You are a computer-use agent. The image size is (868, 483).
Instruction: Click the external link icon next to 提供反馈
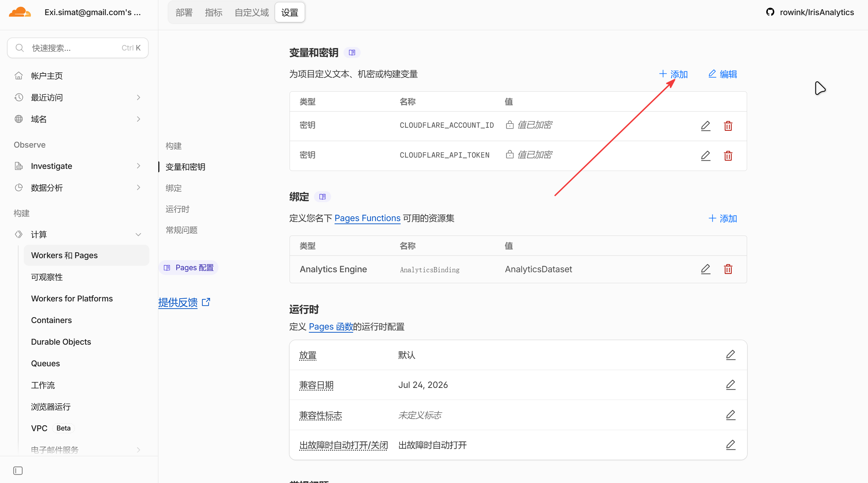point(206,302)
